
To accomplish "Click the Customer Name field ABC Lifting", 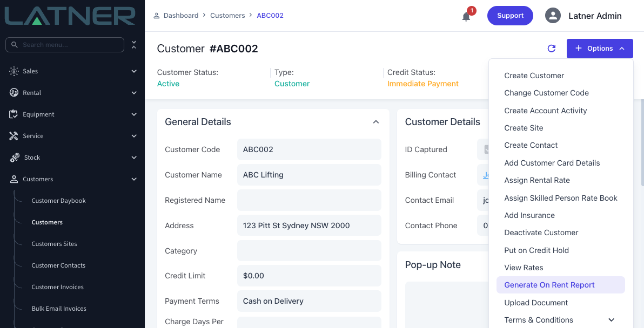I will click(x=309, y=175).
